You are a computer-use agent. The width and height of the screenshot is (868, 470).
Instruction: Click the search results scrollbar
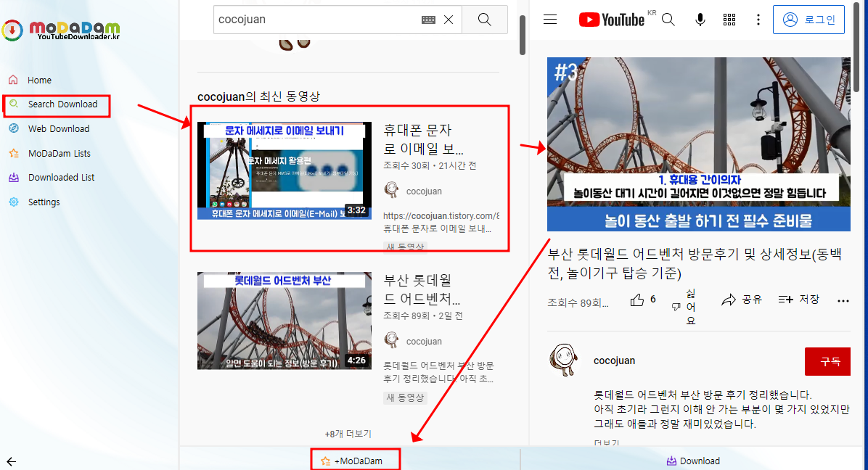pyautogui.click(x=522, y=35)
